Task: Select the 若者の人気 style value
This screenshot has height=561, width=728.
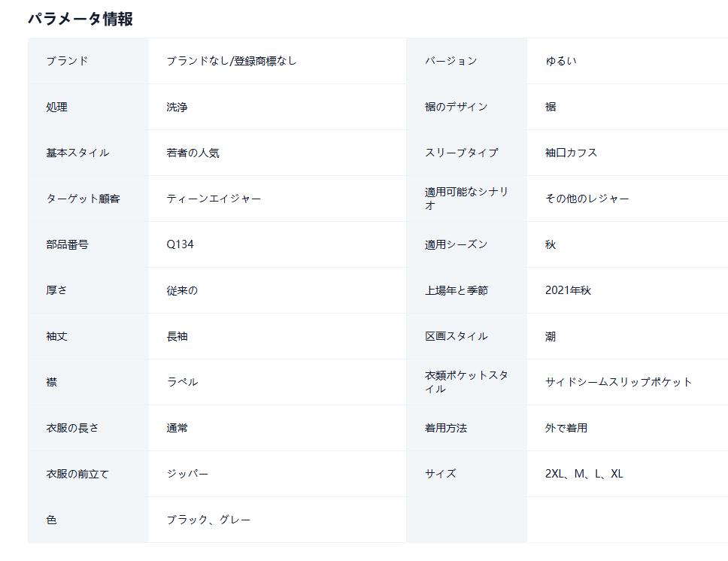Action: [x=193, y=153]
